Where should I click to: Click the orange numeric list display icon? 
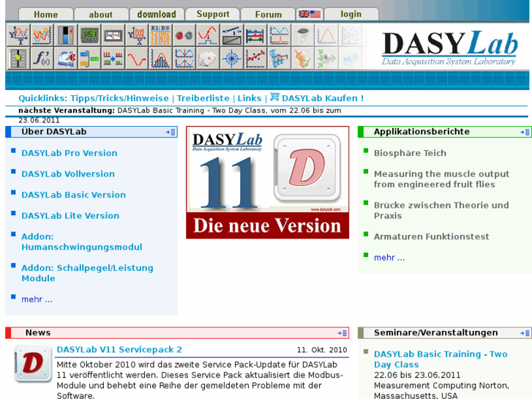(160, 35)
